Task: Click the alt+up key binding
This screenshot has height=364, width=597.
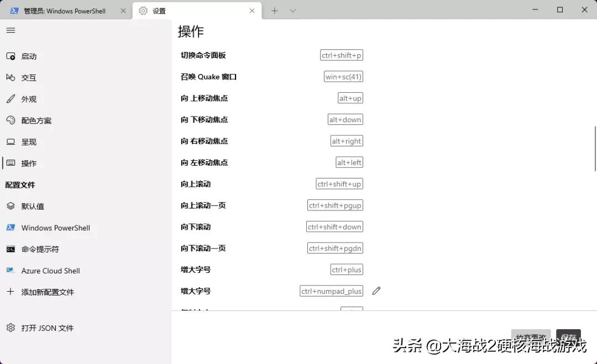Action: tap(350, 98)
